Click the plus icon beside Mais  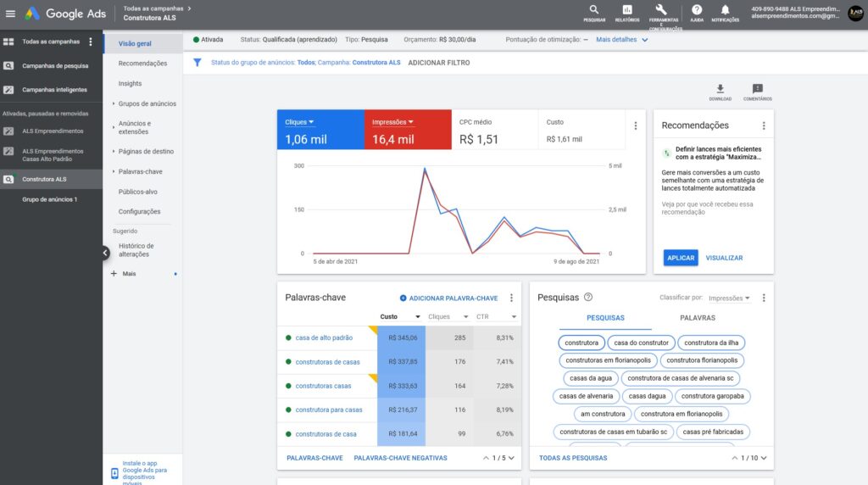click(114, 274)
